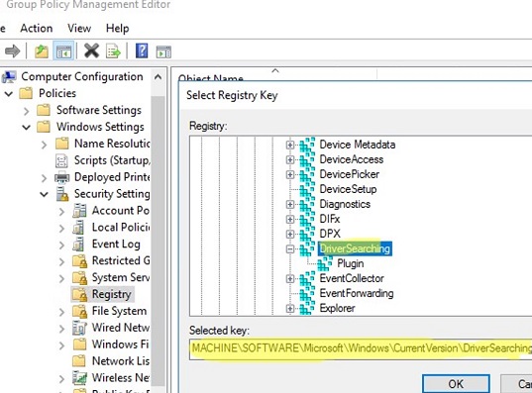This screenshot has height=393, width=532.
Task: Click the Up One Level folder icon
Action: point(42,51)
